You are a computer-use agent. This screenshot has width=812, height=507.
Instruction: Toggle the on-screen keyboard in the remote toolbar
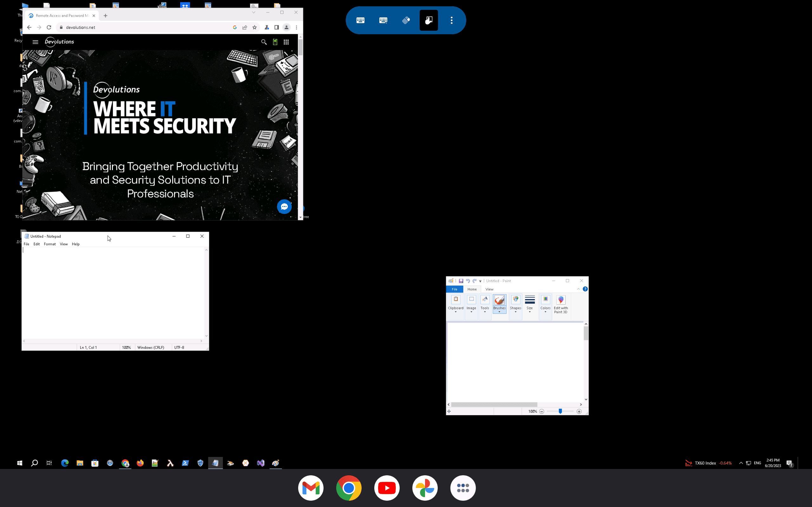pos(360,20)
